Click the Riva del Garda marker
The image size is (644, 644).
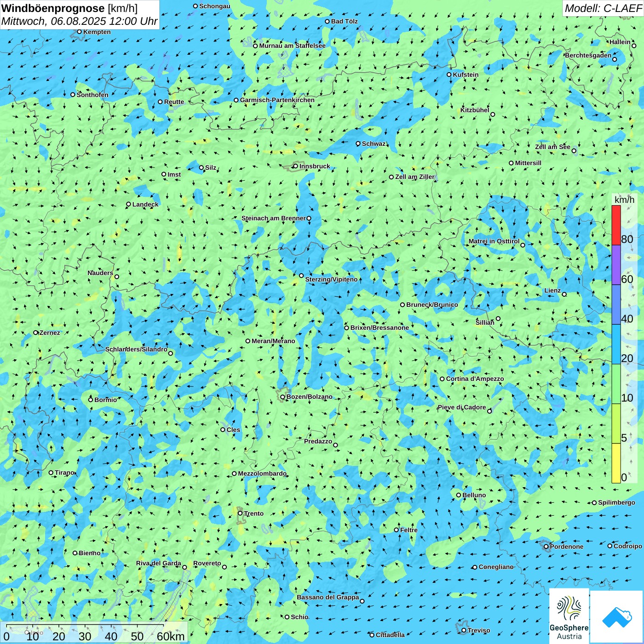pyautogui.click(x=184, y=567)
